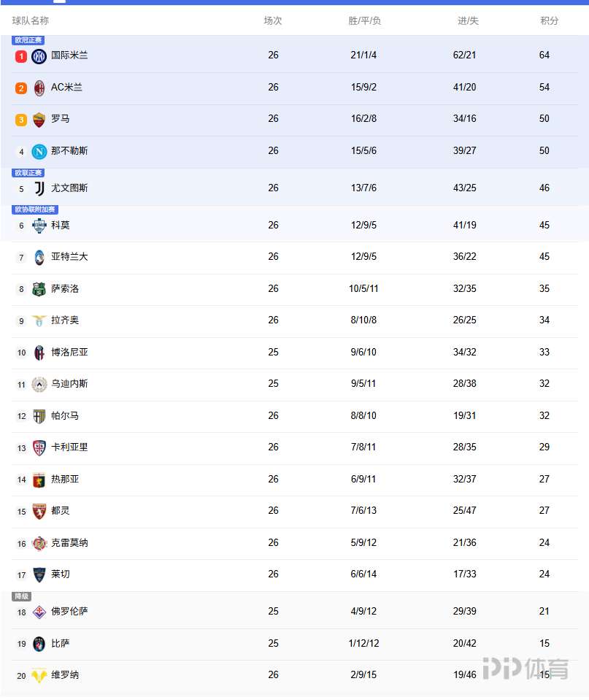Click the 胜/平/负 column header

pos(364,20)
